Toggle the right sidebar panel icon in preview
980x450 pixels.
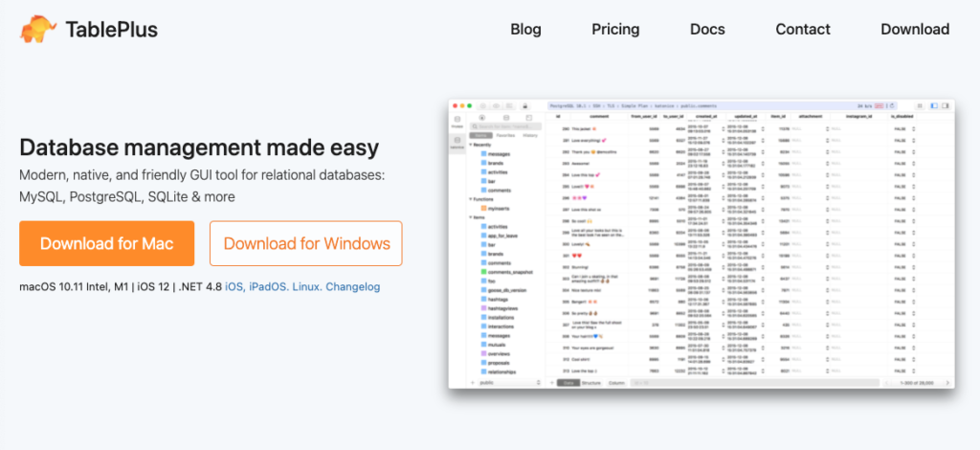[x=945, y=105]
